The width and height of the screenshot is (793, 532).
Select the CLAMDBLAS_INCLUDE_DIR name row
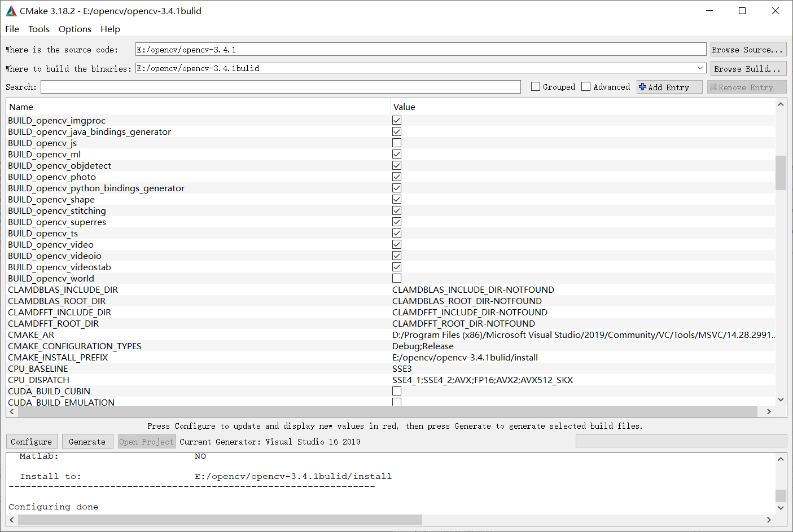coord(63,289)
